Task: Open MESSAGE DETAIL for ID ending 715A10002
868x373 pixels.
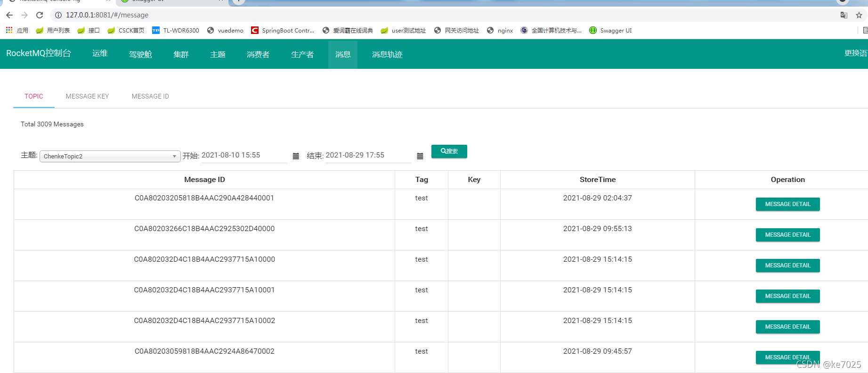Action: pyautogui.click(x=788, y=327)
